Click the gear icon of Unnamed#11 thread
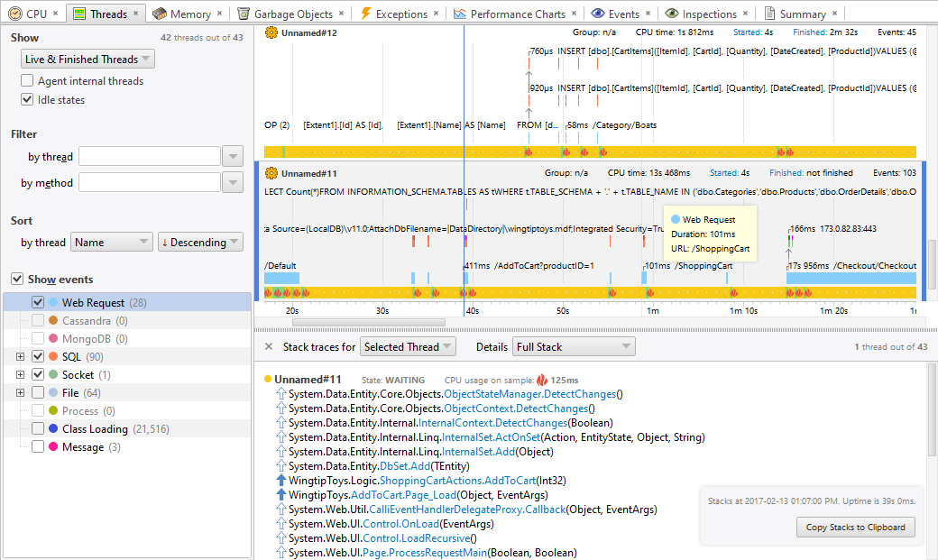Image resolution: width=938 pixels, height=560 pixels. (271, 173)
